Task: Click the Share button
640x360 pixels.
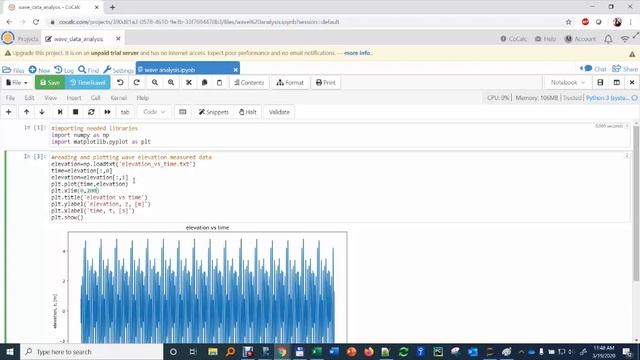Action: (x=625, y=69)
